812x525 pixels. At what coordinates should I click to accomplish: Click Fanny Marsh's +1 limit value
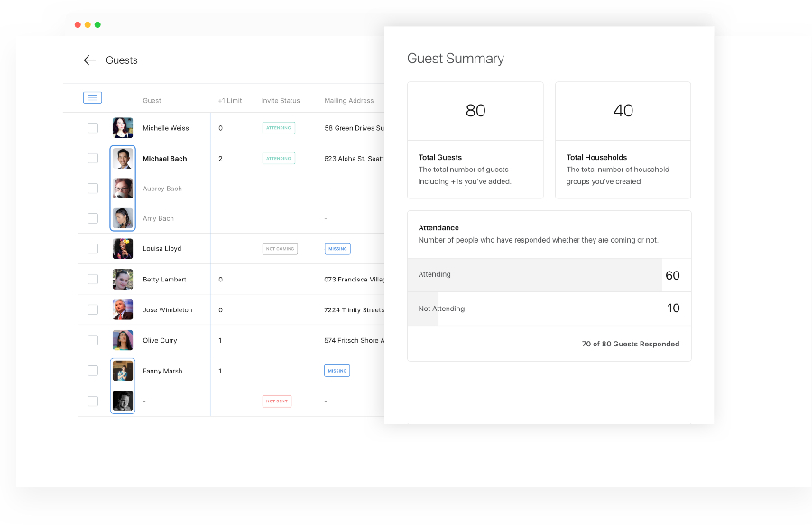pos(220,371)
